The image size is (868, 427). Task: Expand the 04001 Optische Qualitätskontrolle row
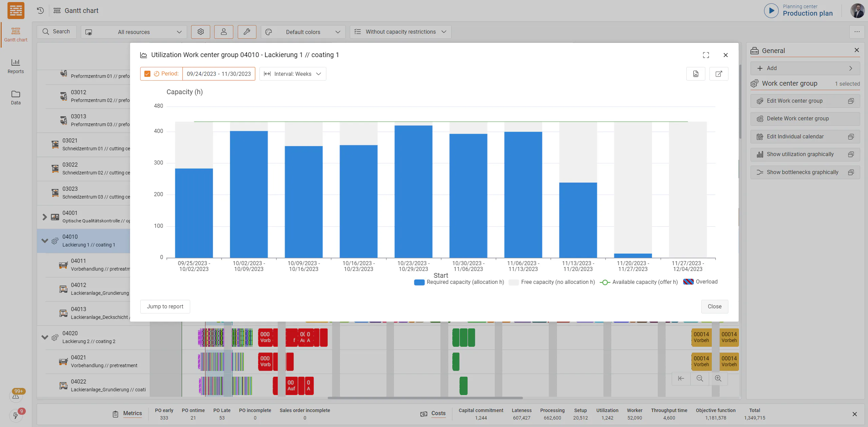[44, 217]
